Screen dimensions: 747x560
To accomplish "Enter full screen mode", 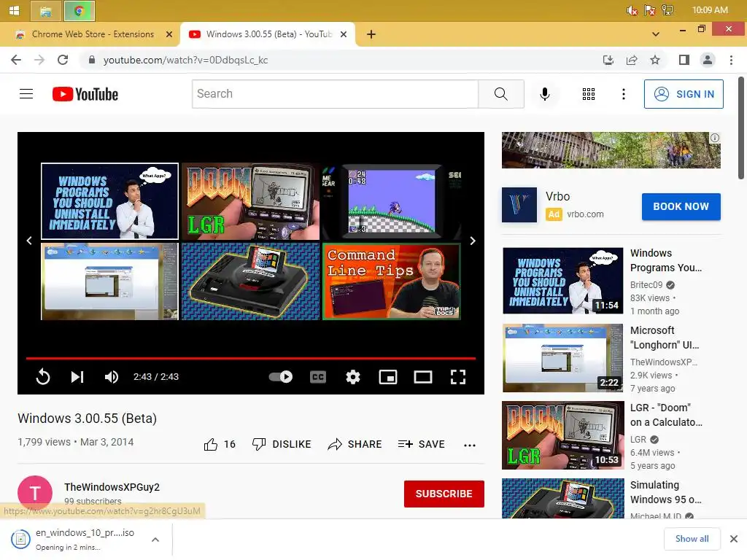I will [458, 377].
